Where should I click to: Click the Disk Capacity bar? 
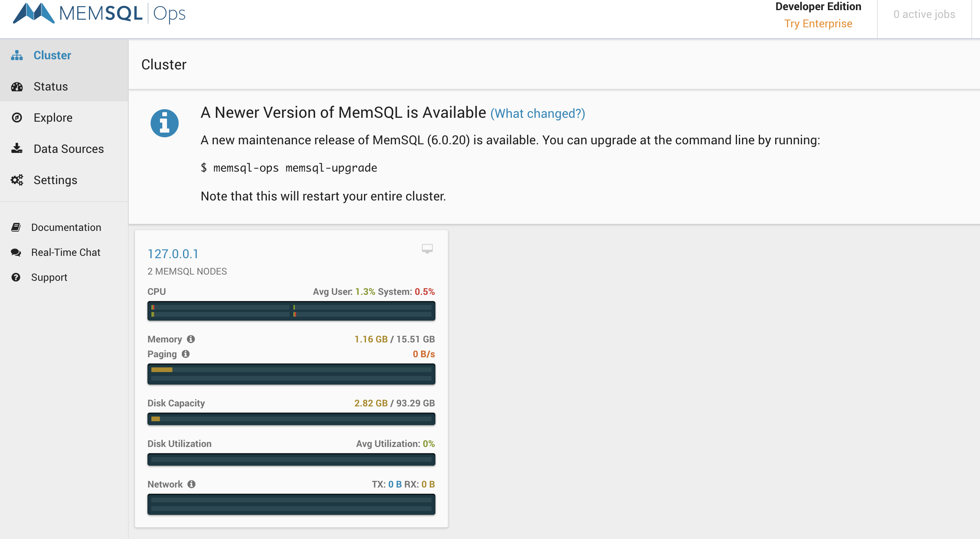click(x=291, y=419)
